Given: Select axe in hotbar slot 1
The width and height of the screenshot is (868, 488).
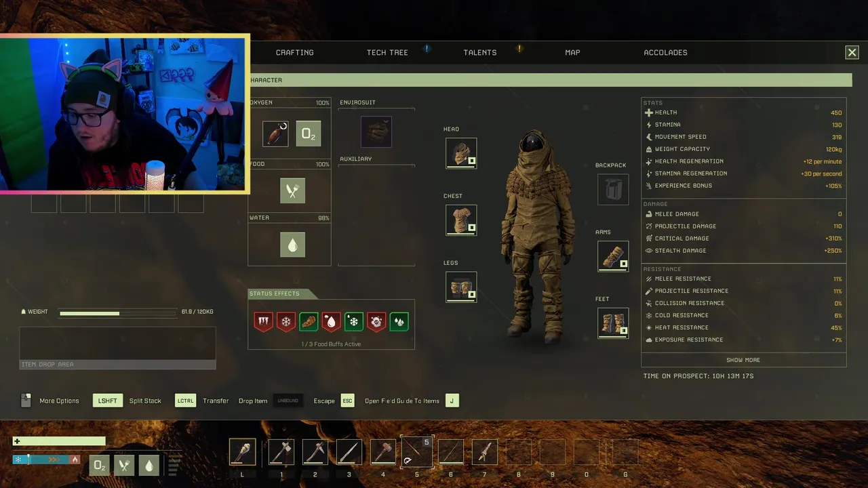Looking at the screenshot, I should click(281, 452).
